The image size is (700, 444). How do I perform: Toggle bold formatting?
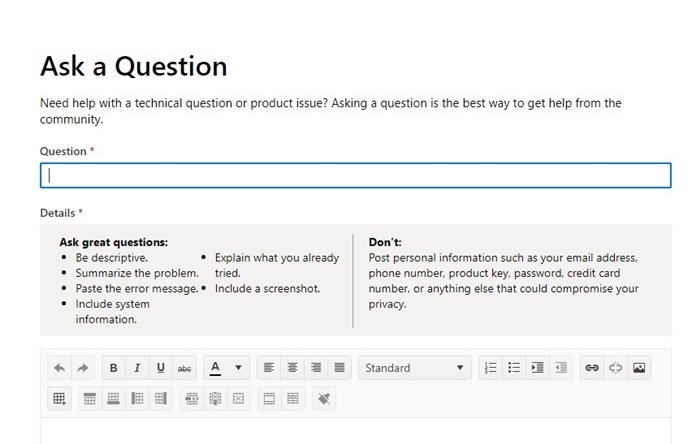tap(113, 368)
